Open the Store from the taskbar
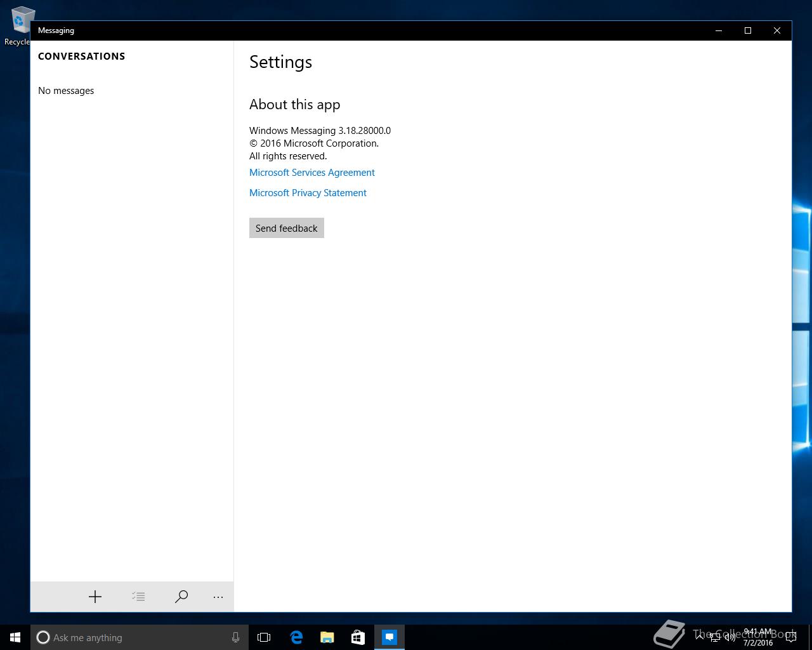This screenshot has height=650, width=812. [358, 637]
